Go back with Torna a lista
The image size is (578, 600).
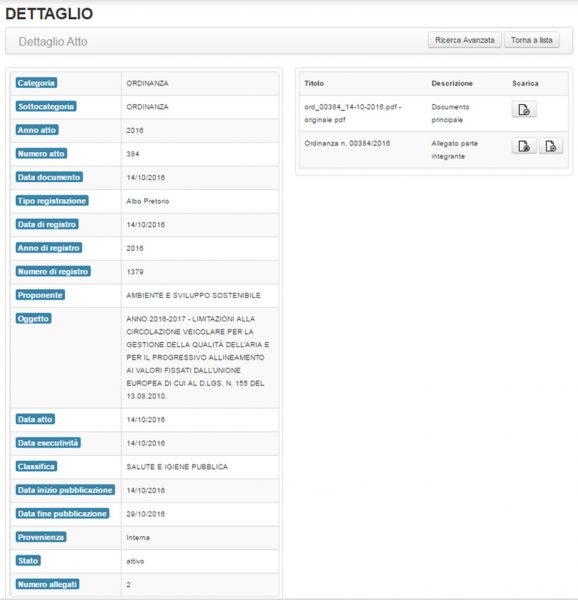pyautogui.click(x=532, y=40)
